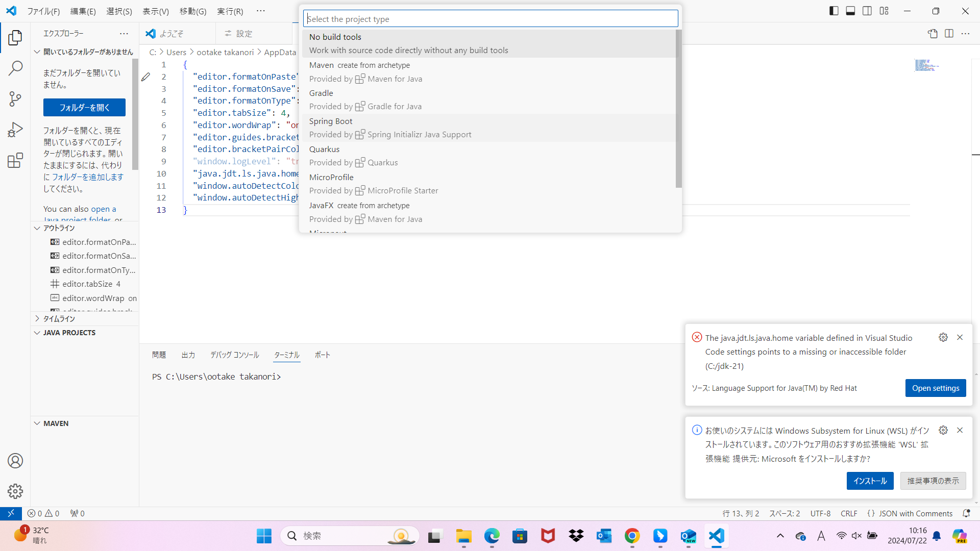Image resolution: width=980 pixels, height=551 pixels.
Task: Click the CRLF end of line selector
Action: tap(849, 513)
